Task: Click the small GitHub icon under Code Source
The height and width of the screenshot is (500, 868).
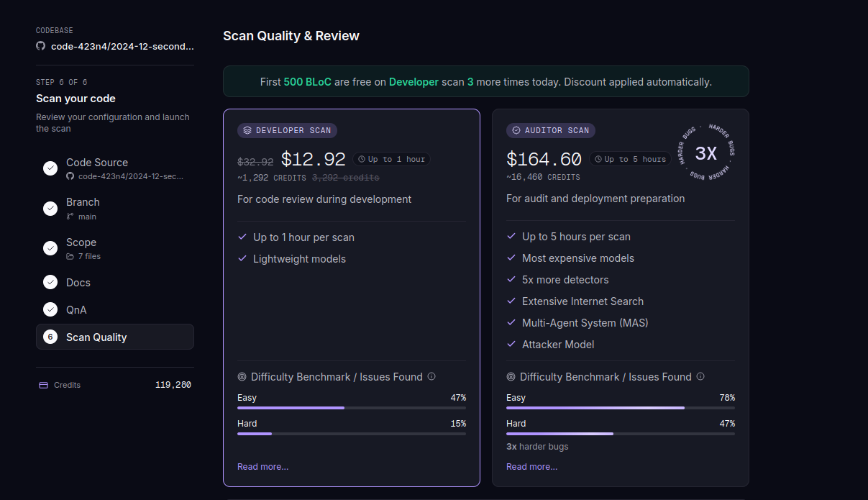Action: [x=70, y=176]
